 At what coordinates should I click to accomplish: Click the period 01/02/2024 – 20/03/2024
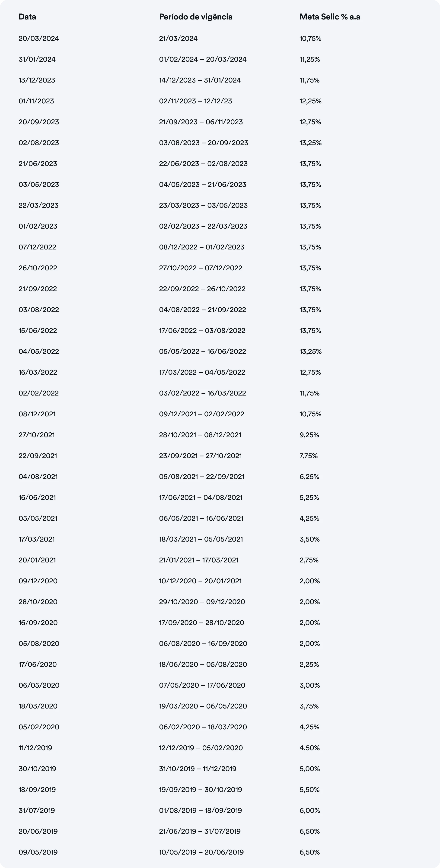(203, 59)
